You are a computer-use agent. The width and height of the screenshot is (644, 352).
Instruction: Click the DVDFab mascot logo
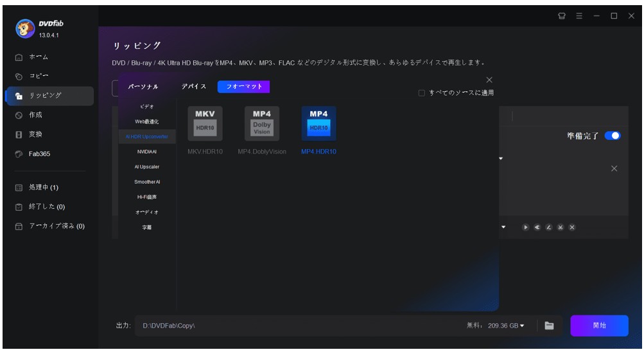point(25,29)
